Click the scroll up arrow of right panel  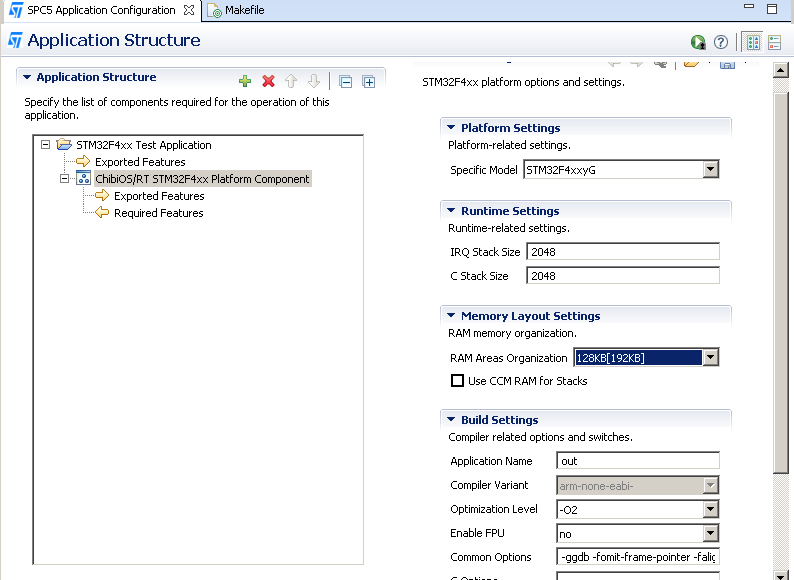[780, 70]
